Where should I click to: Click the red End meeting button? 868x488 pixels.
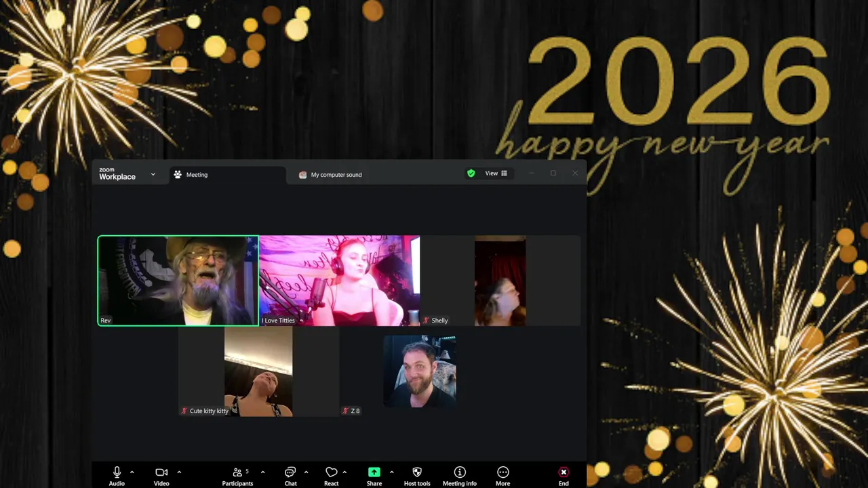(564, 476)
